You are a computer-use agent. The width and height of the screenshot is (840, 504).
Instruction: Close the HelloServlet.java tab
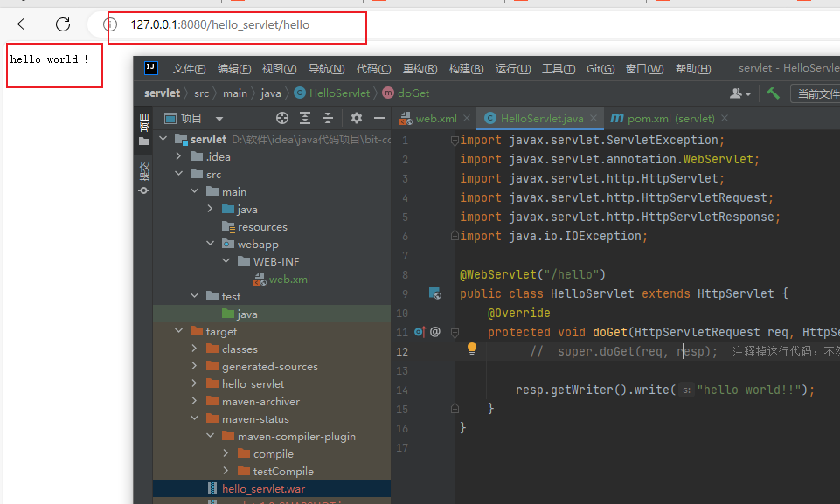click(x=594, y=118)
